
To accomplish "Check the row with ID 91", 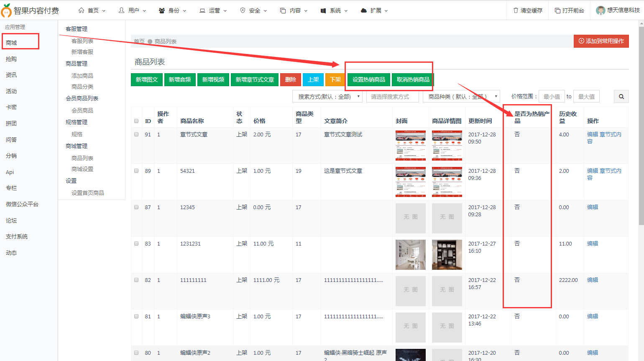I will pyautogui.click(x=136, y=134).
